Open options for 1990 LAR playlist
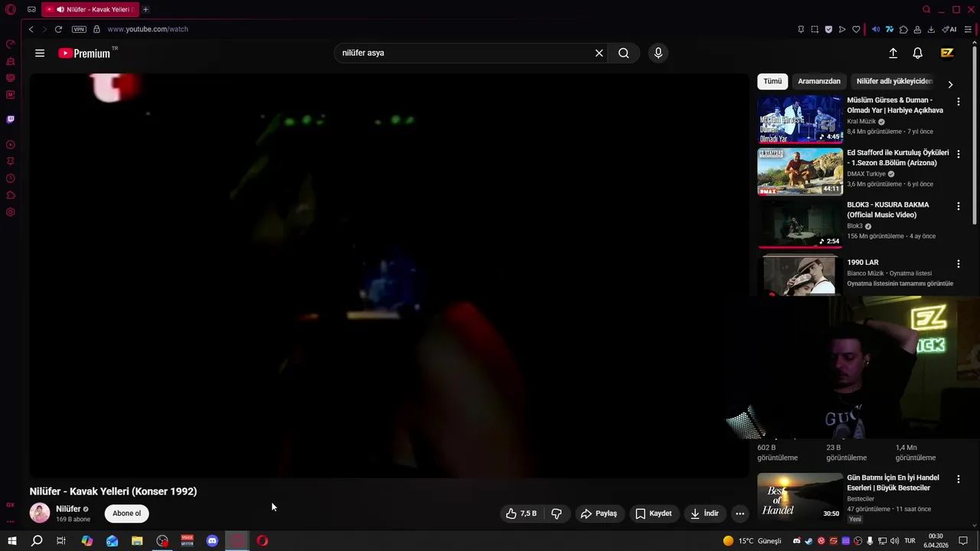 point(958,263)
